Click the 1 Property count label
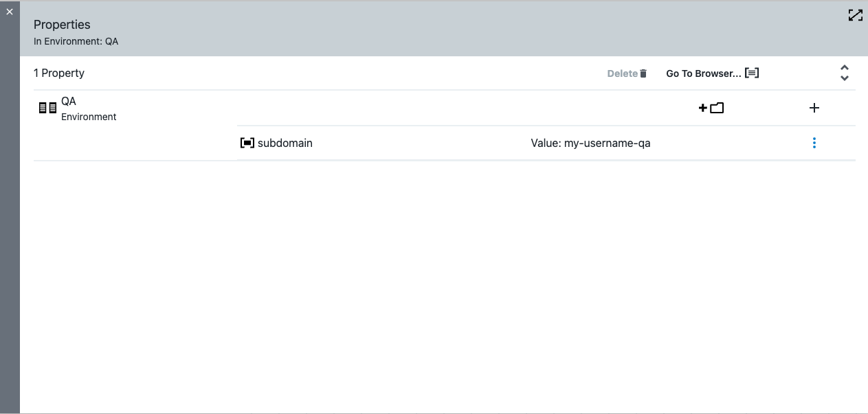This screenshot has width=868, height=414. pyautogui.click(x=59, y=73)
